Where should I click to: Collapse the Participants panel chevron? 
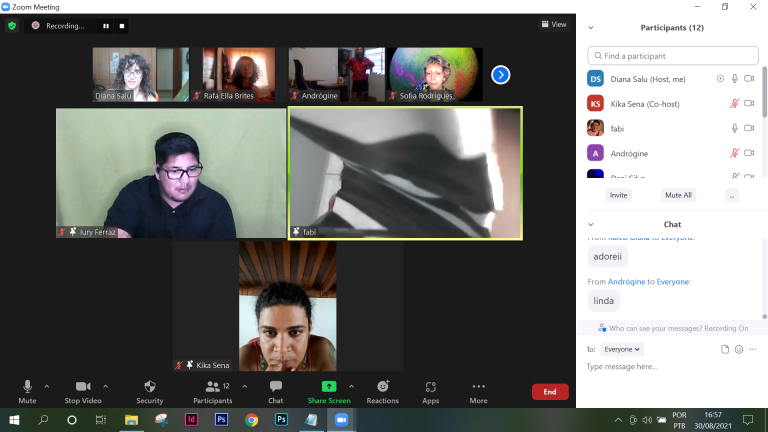pyautogui.click(x=591, y=28)
